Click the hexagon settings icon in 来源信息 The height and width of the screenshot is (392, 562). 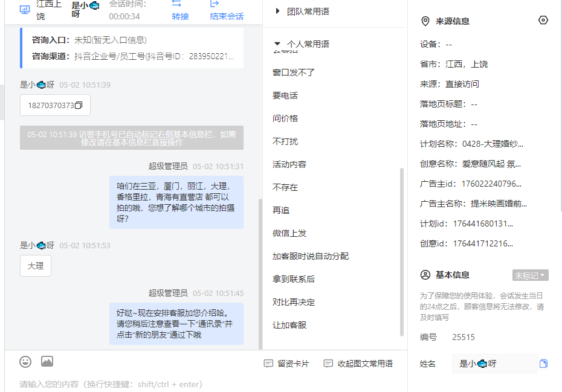click(543, 20)
